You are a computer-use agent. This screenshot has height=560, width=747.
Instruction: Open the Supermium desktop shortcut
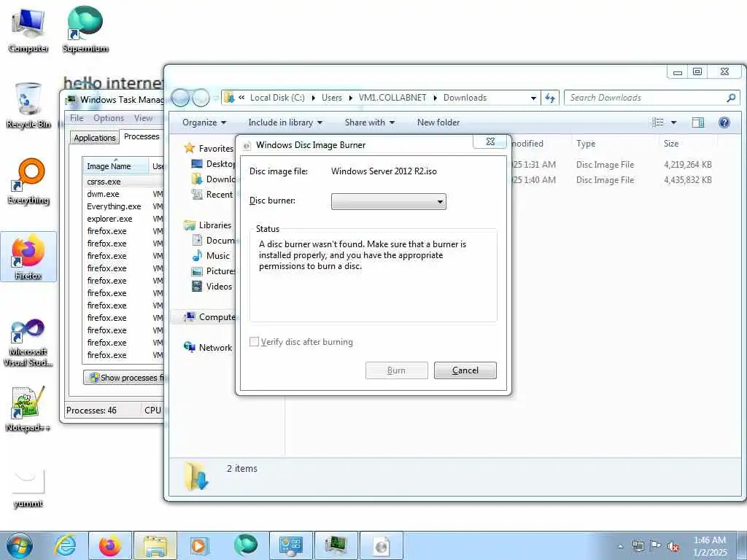tap(85, 29)
